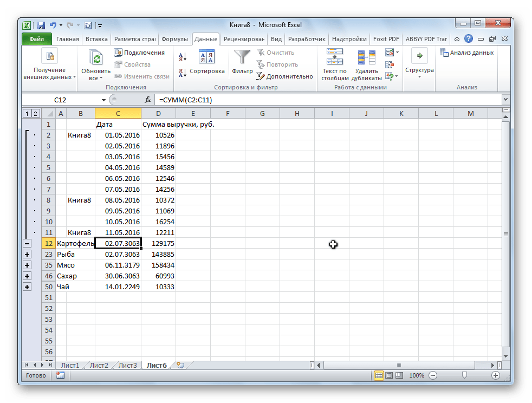This screenshot has width=532, height=403.
Task: Switch to Лист2 sheet tab
Action: pos(99,365)
